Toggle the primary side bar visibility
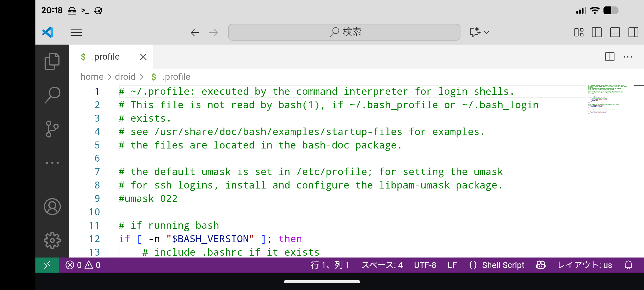The image size is (644, 290). 597,32
